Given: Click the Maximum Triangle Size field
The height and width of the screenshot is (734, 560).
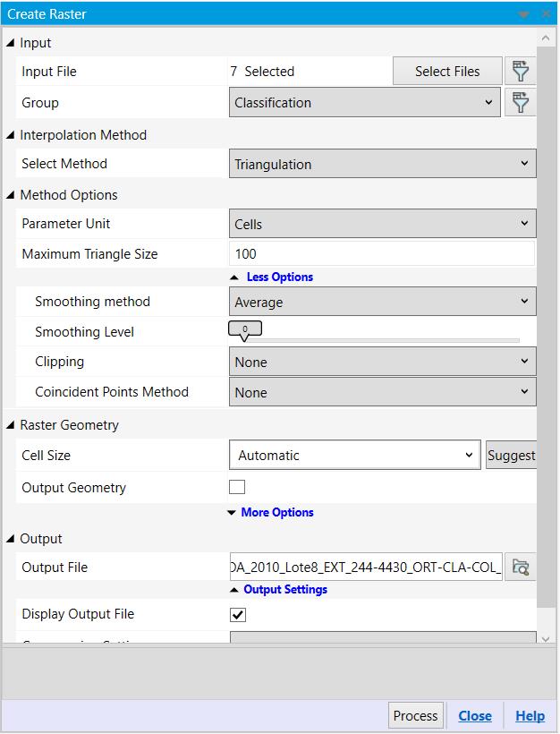Looking at the screenshot, I should tap(382, 254).
